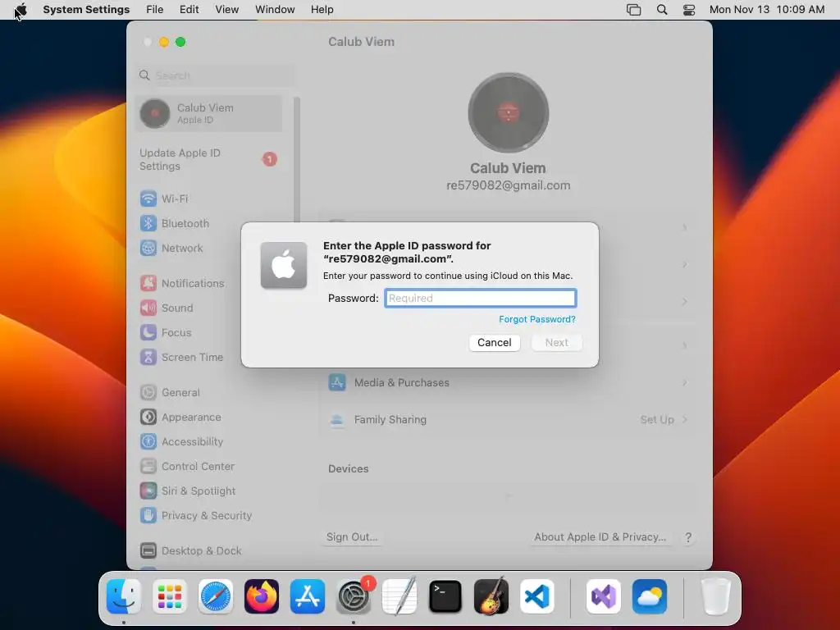Open Weather app from the Dock
The image size is (840, 630).
[650, 596]
